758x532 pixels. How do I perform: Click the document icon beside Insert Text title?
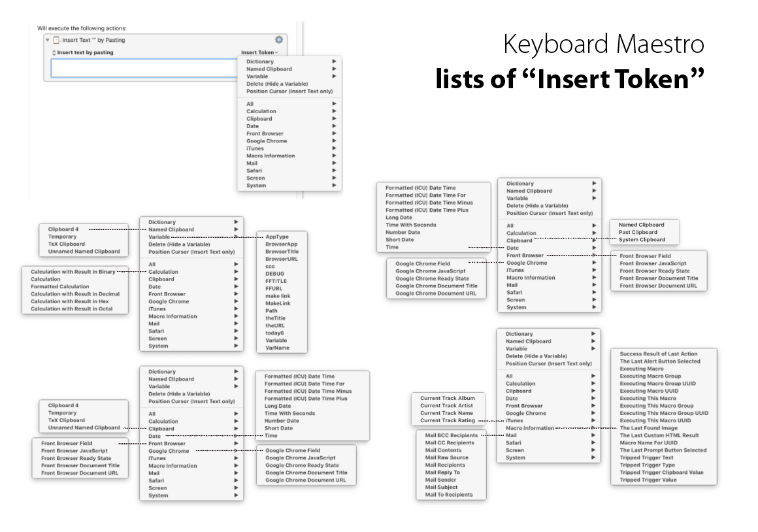[57, 40]
